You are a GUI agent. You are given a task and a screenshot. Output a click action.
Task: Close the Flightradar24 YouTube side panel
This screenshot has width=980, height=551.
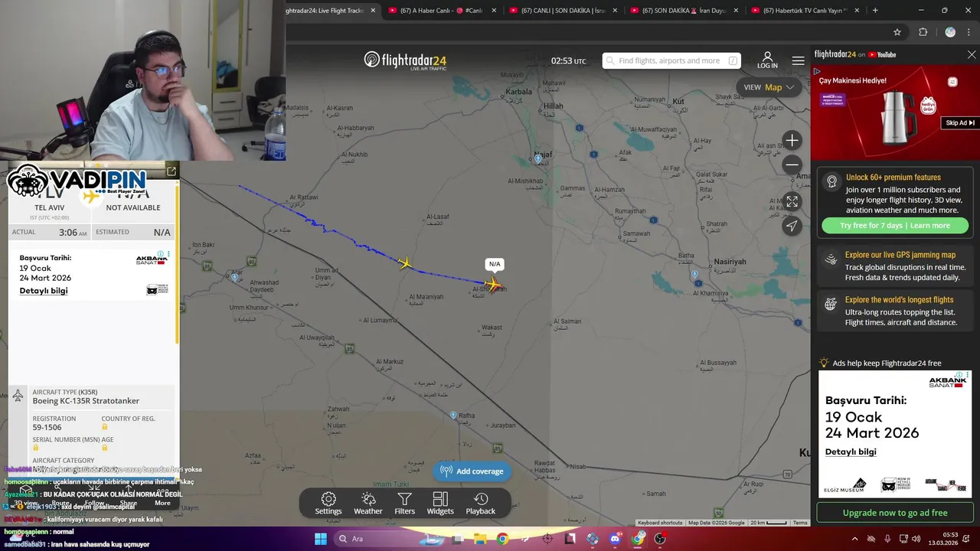coord(972,54)
